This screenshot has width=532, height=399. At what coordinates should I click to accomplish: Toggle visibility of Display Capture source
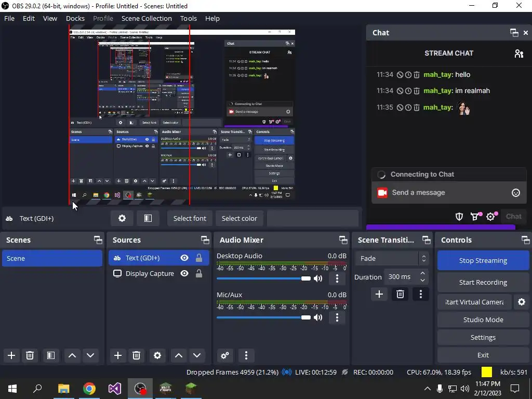point(184,273)
